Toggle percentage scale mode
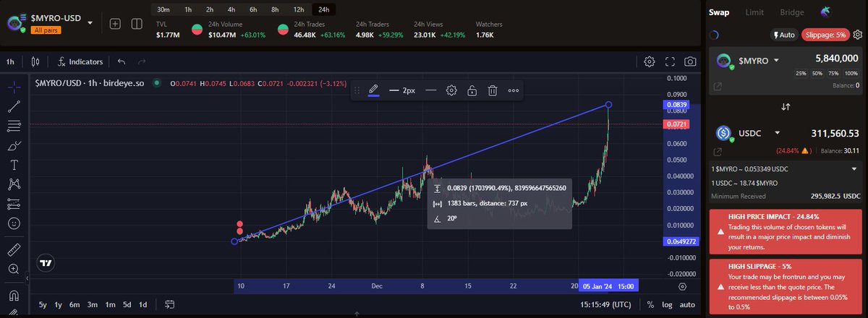This screenshot has width=868, height=318. [650, 304]
